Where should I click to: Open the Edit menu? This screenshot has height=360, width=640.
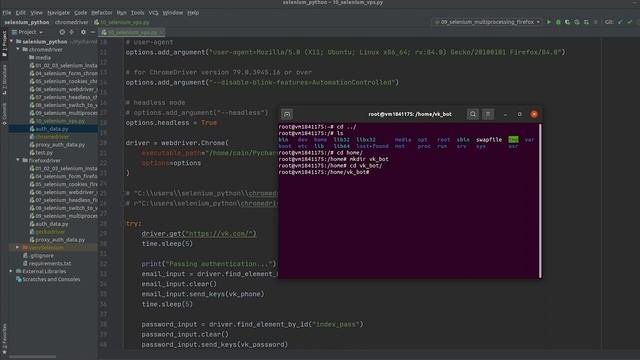(x=20, y=13)
